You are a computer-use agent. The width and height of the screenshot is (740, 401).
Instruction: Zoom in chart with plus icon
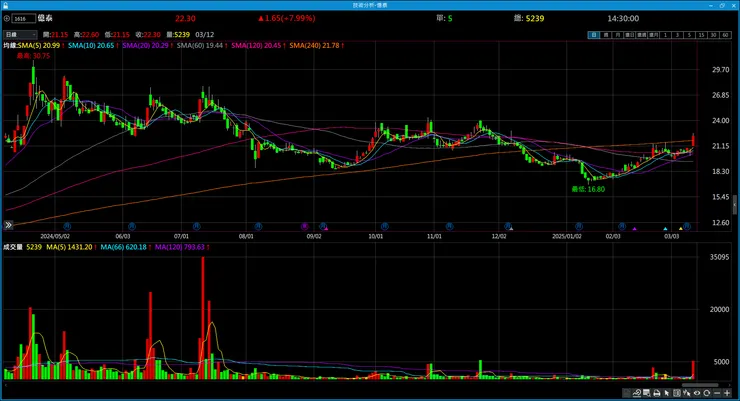(727, 393)
